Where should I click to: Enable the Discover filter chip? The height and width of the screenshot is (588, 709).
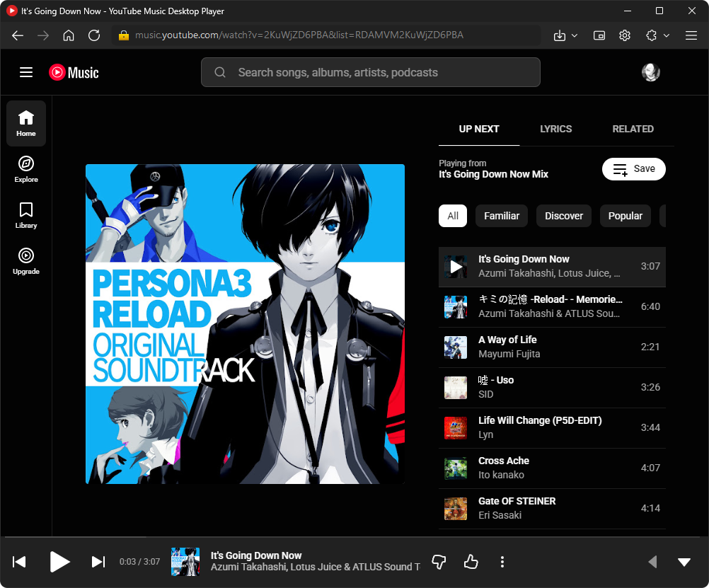(563, 216)
